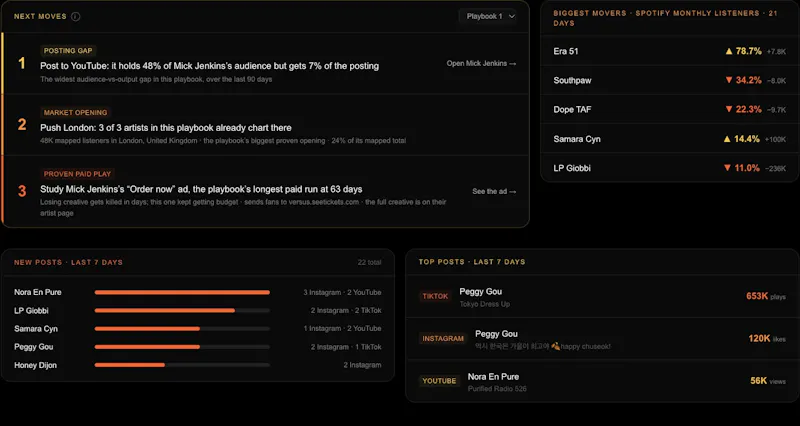Click the TikTok platform badge in Top Posts

435,296
